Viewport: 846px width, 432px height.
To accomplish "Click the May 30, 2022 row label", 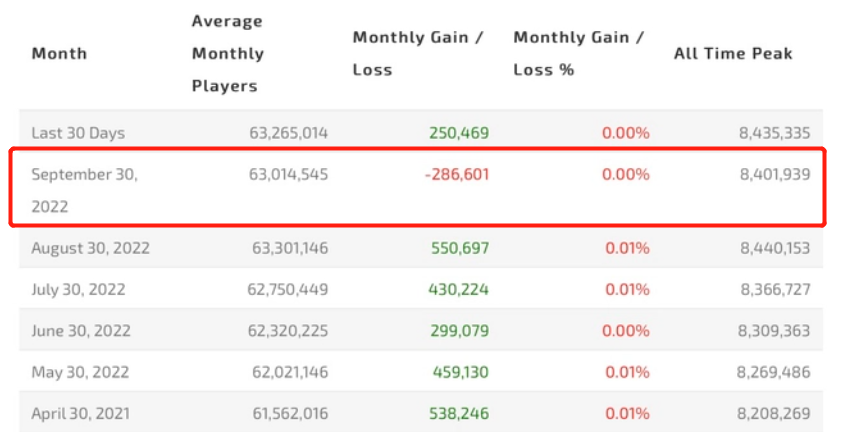I will point(80,372).
